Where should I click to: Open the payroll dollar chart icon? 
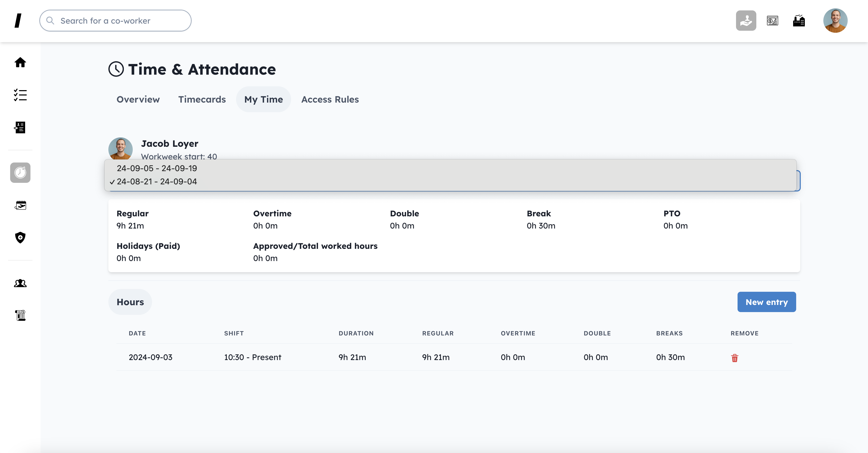[x=772, y=21]
